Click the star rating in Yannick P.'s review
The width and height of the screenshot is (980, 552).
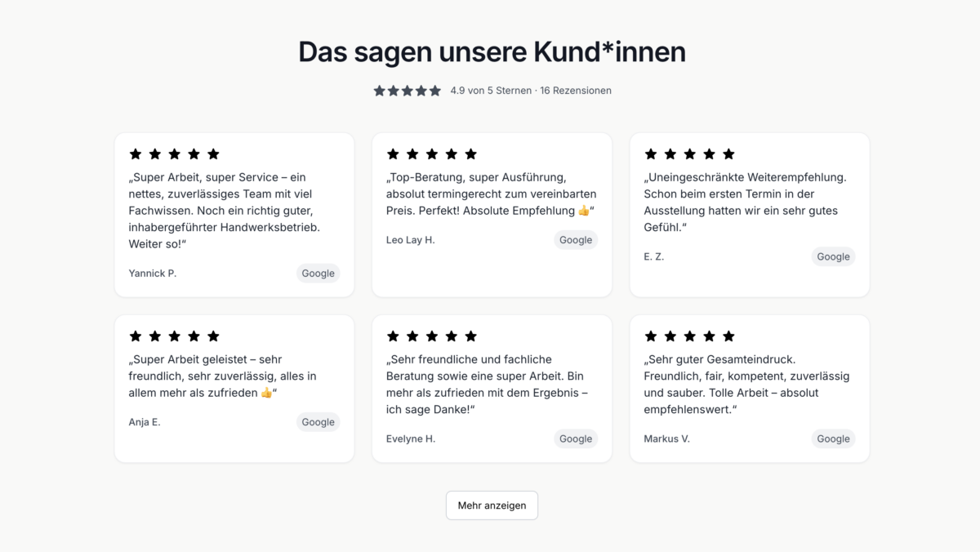(x=174, y=154)
